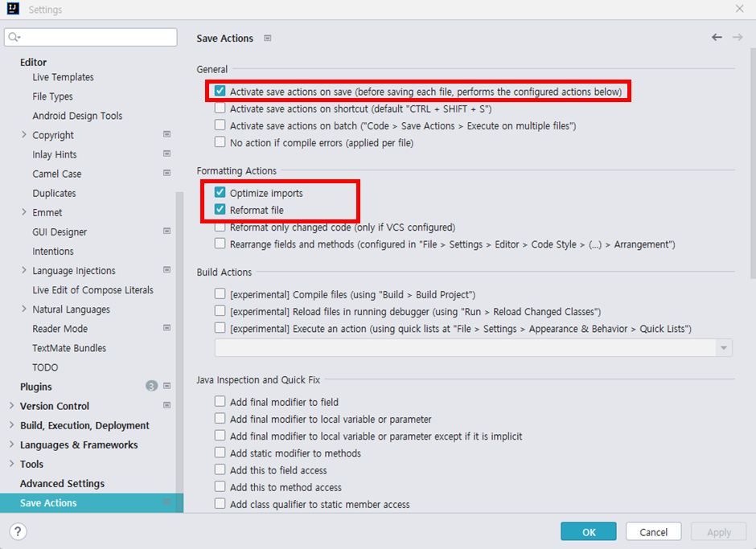Open the help question mark icon
The height and width of the screenshot is (549, 756).
click(x=17, y=531)
